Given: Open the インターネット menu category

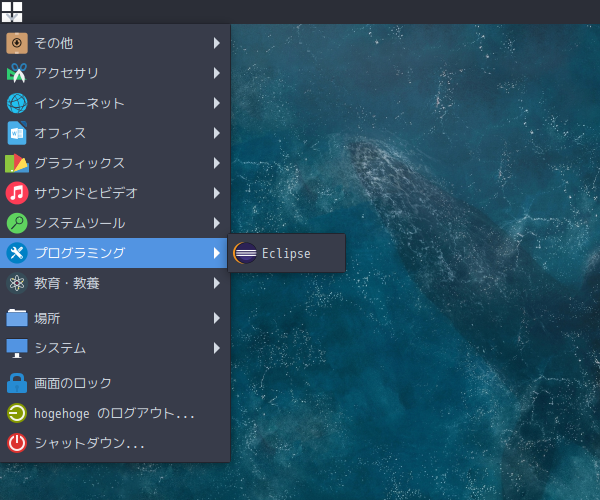Looking at the screenshot, I should [114, 103].
